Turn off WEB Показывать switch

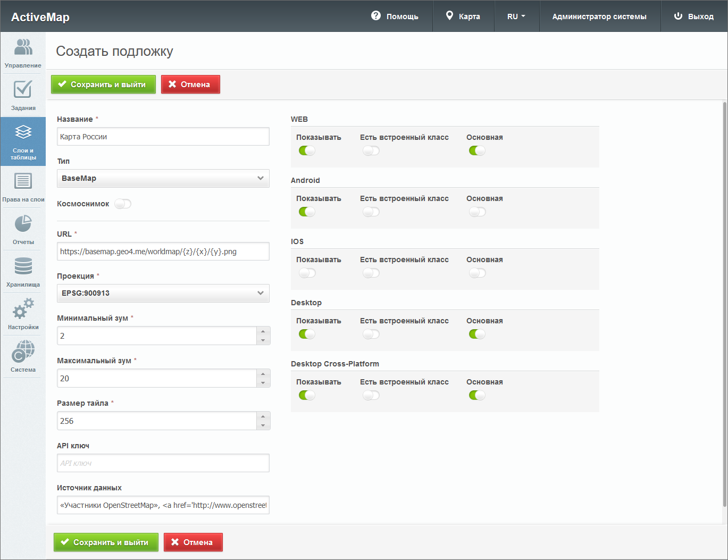307,151
